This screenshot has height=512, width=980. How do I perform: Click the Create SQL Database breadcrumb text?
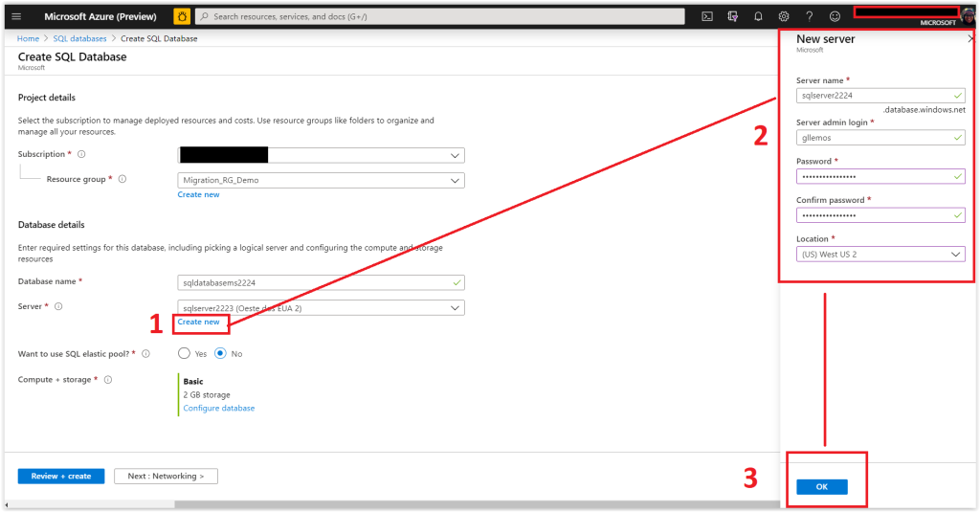coord(159,39)
